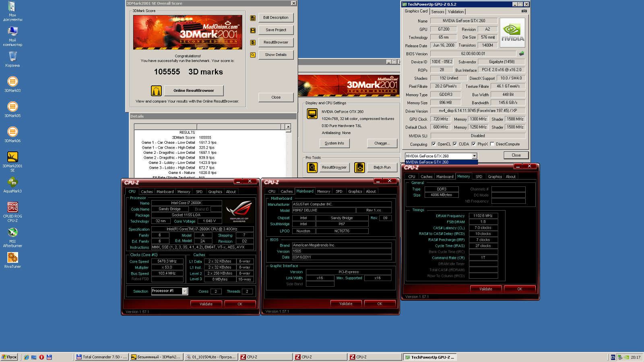This screenshot has width=644, height=362.
Task: Click System Info button in 3DMark2001 window
Action: [x=334, y=143]
